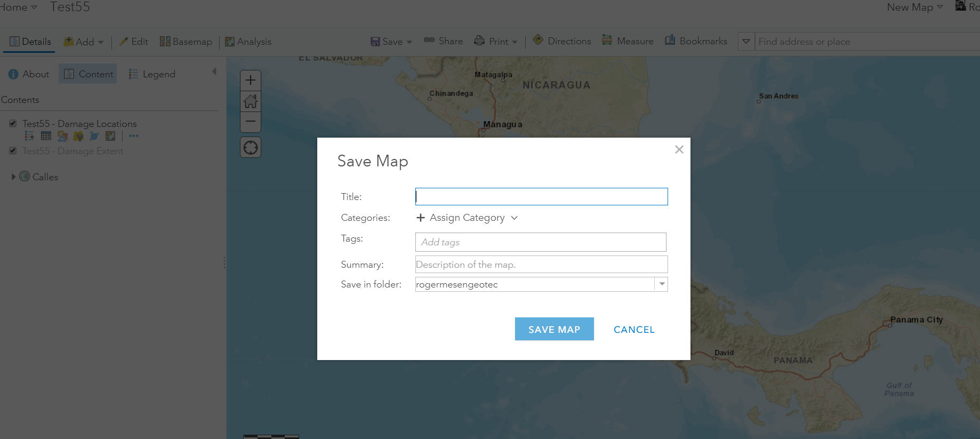Image resolution: width=980 pixels, height=439 pixels.
Task: Click the Calles basemap globe icon
Action: (25, 176)
